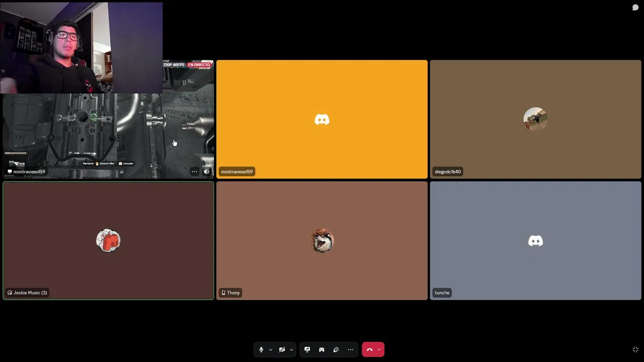Disconnect from the voice call
Image resolution: width=644 pixels, height=362 pixels.
pos(369,349)
